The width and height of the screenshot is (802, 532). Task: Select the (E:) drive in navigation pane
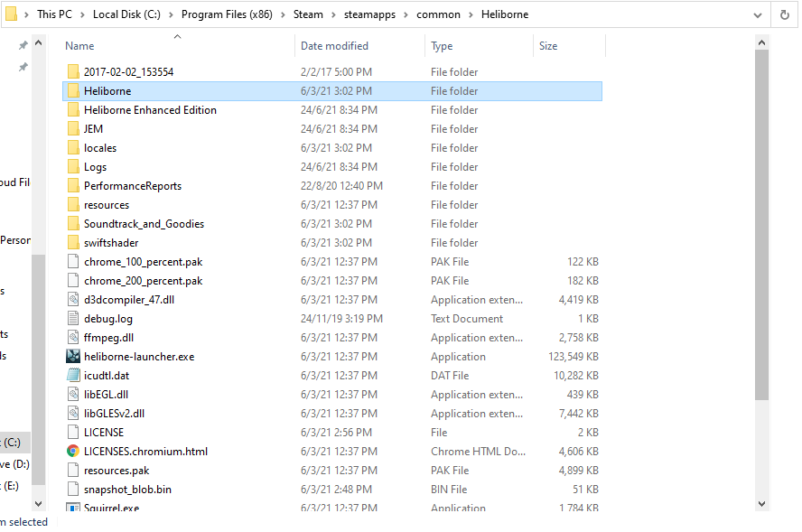[11, 485]
